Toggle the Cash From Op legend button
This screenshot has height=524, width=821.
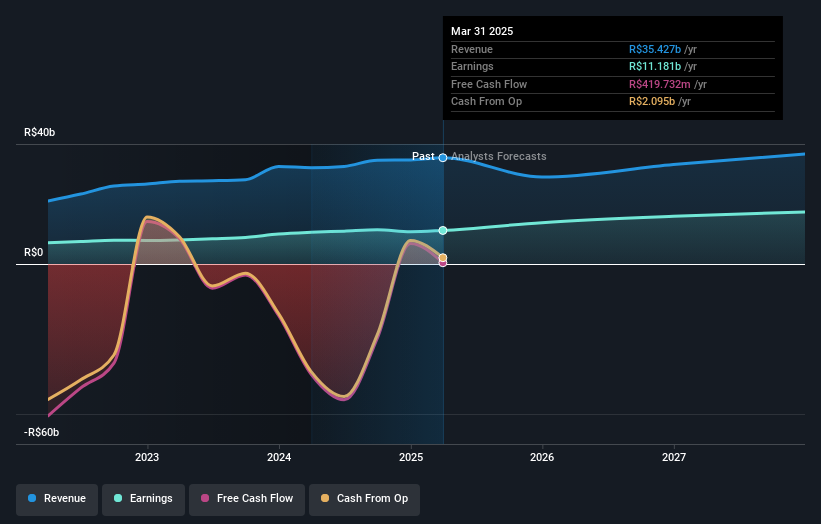[x=364, y=499]
